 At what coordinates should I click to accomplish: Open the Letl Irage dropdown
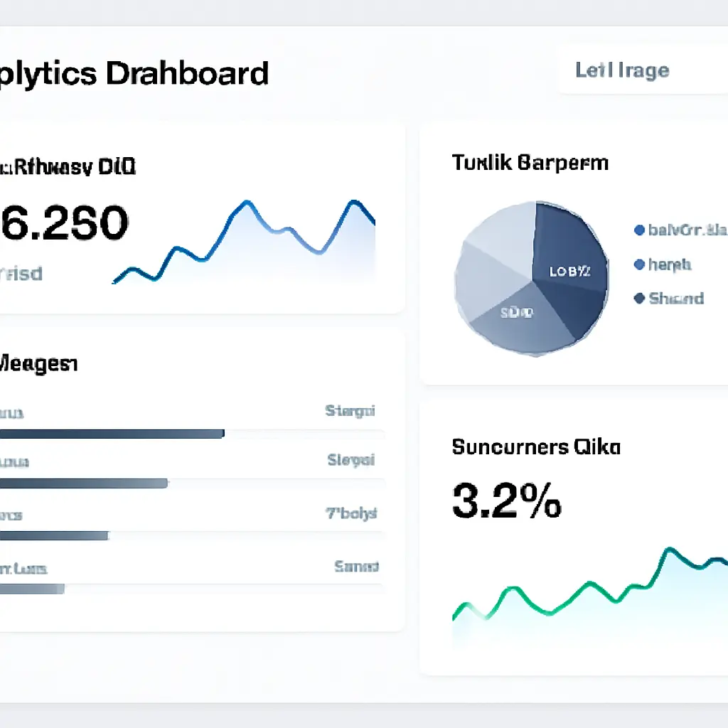point(622,70)
